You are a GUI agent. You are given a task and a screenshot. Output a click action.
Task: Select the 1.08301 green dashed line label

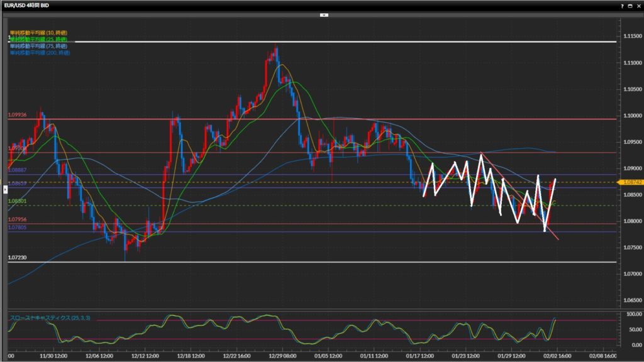point(17,201)
